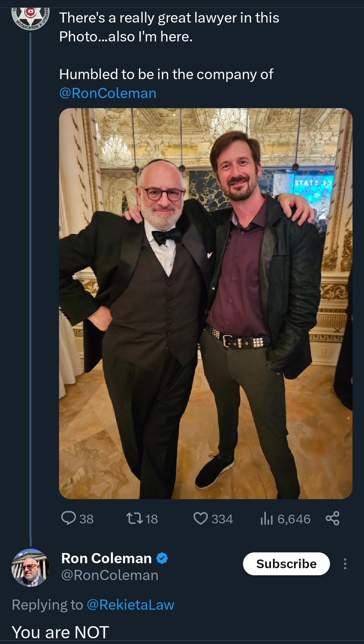Viewport: 364px width, 644px height.
Task: Click Ron Coleman's blue verified badge
Action: pos(162,558)
